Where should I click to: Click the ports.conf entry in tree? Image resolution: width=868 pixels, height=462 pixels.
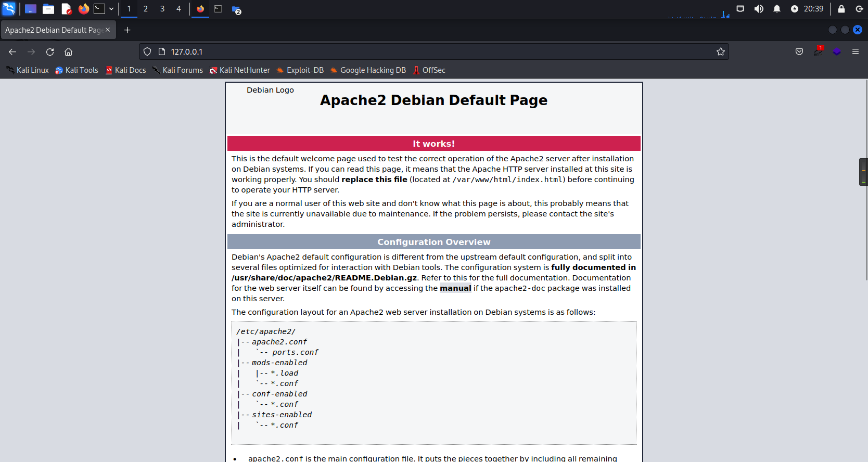pos(295,352)
